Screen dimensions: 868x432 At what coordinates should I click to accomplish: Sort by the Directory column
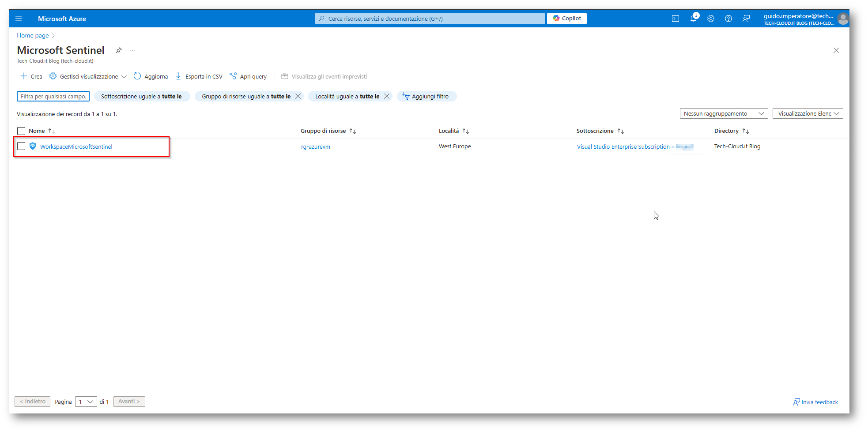coord(732,131)
